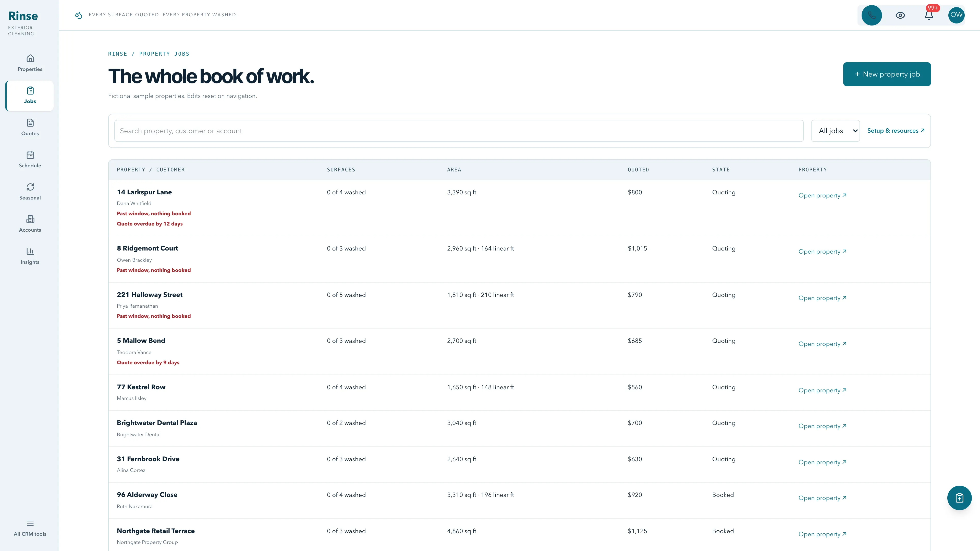The image size is (980, 551).
Task: Click the RINSE breadcrumb link
Action: point(118,54)
